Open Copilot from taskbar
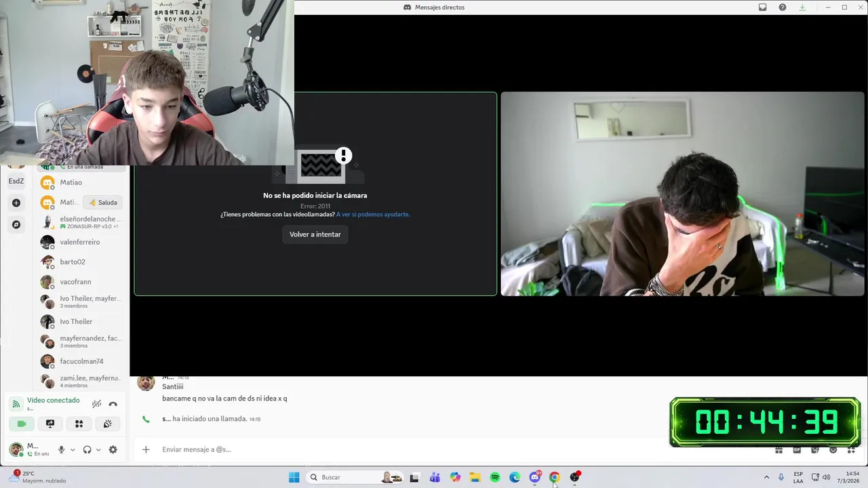 click(x=455, y=477)
